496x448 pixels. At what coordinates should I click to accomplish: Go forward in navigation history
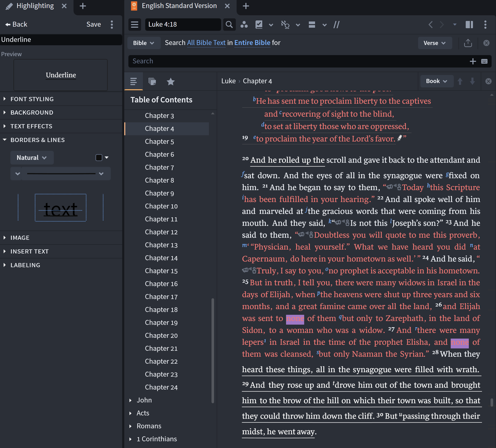point(442,25)
